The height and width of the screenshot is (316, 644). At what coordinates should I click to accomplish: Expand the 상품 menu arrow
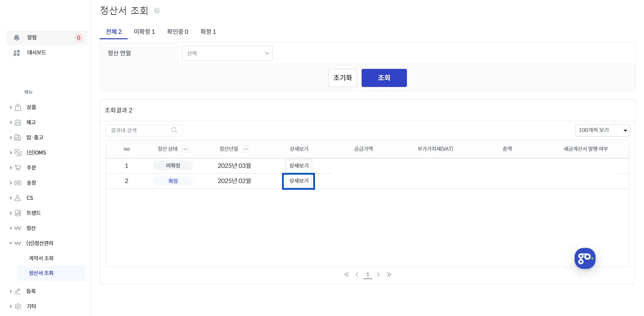click(x=11, y=107)
